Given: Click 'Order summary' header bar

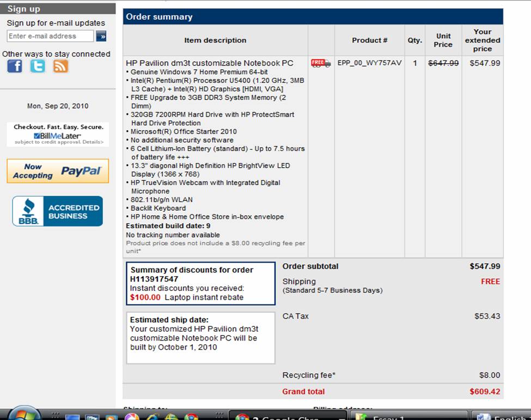Looking at the screenshot, I should pyautogui.click(x=313, y=16).
